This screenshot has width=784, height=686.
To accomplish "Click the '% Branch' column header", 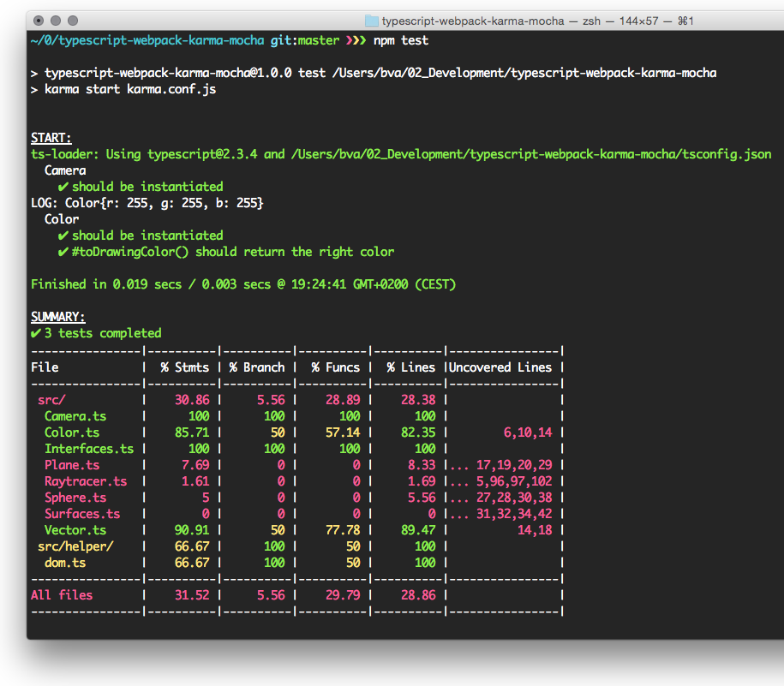I will coord(257,367).
